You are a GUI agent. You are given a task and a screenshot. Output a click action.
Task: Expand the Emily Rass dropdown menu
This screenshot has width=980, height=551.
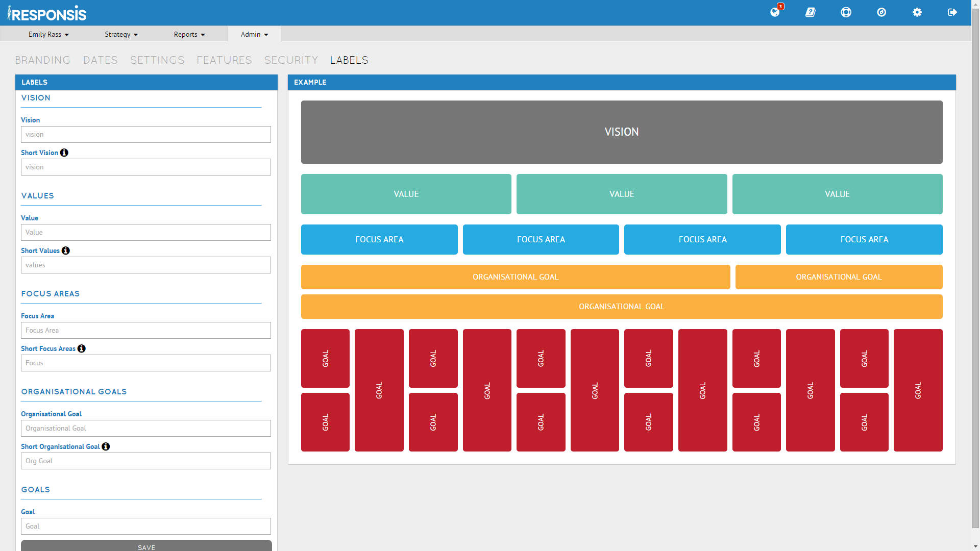click(x=48, y=34)
